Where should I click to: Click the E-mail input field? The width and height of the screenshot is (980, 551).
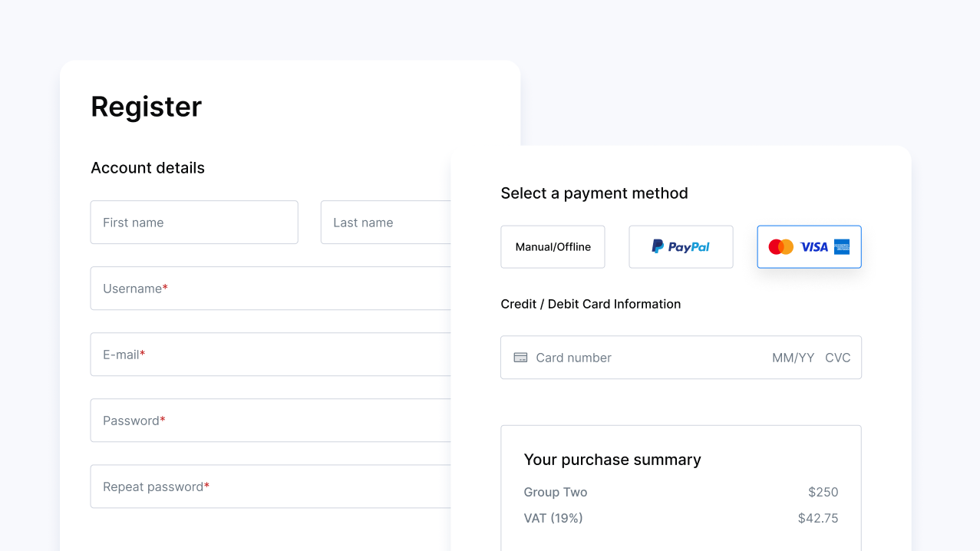pyautogui.click(x=271, y=355)
